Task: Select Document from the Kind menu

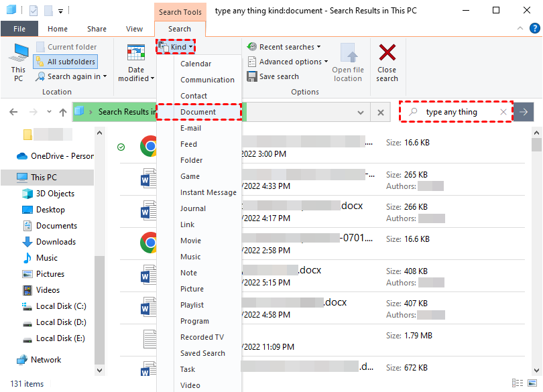Action: [x=198, y=112]
